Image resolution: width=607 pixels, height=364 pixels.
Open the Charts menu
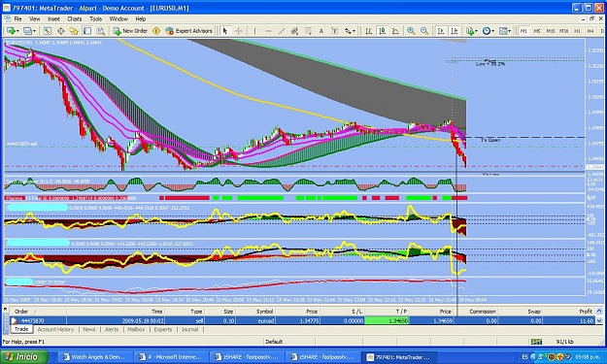tap(75, 18)
